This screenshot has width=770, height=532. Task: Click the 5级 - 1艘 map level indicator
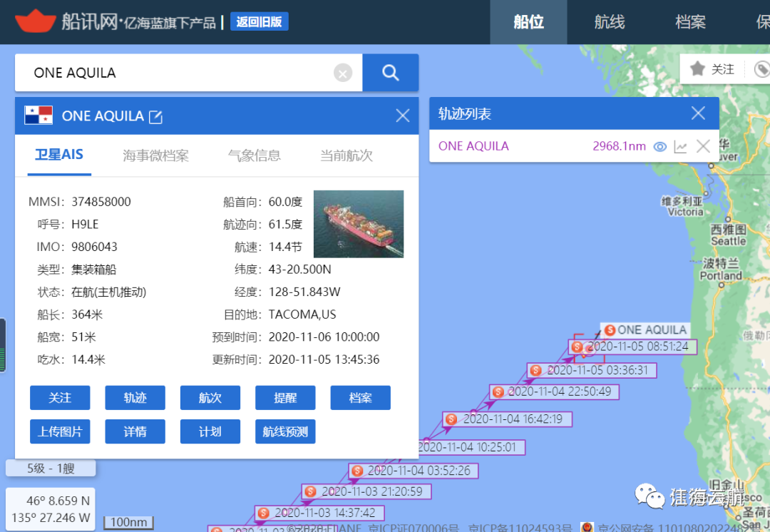(51, 468)
